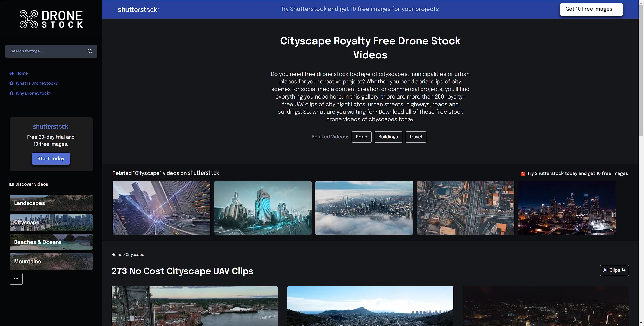The image size is (644, 326).
Task: Click the info icon beside What Is DroneStock
Action: coord(11,83)
